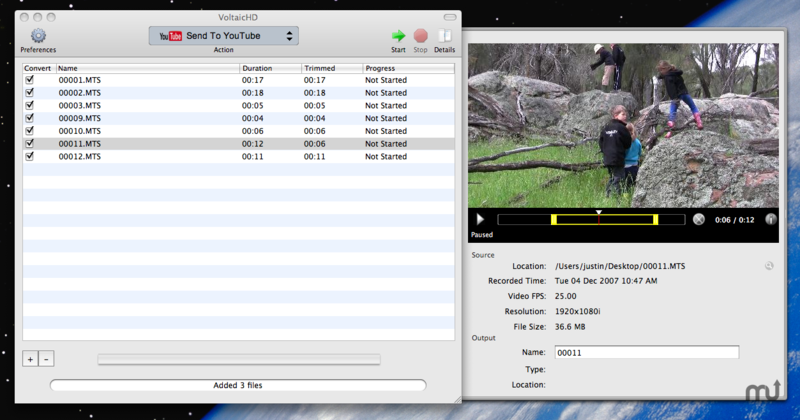
Task: Uncheck Convert for 00001.MTS
Action: coord(30,80)
